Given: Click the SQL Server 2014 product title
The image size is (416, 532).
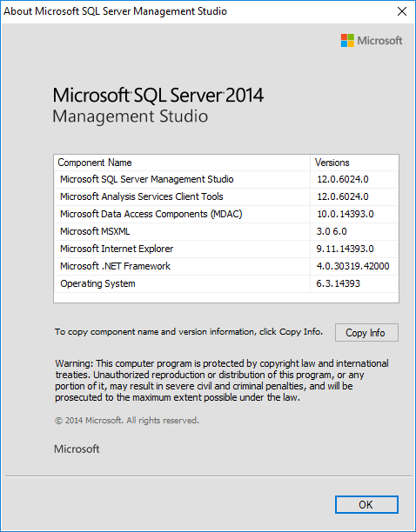Looking at the screenshot, I should pos(158,96).
